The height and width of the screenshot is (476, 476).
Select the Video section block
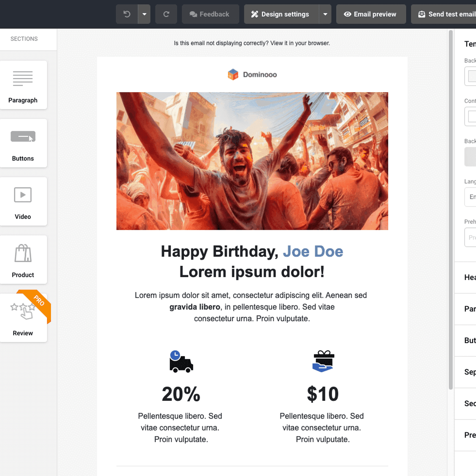[x=23, y=201]
